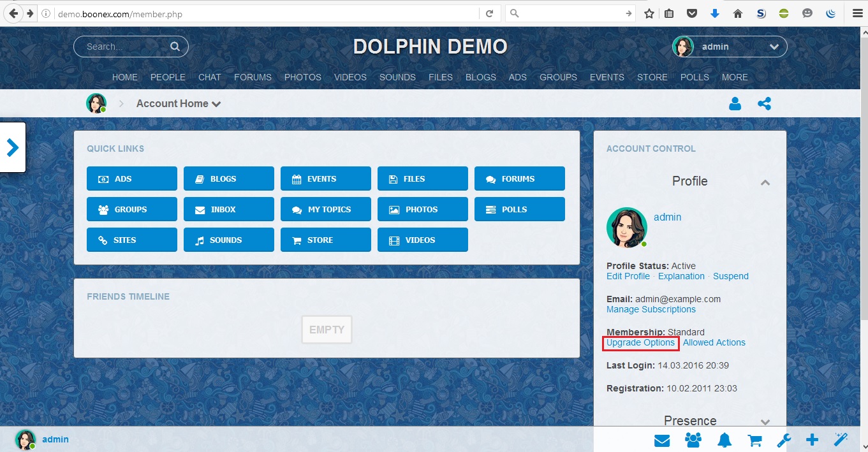The image size is (868, 452).
Task: Open the FORUMS menu item
Action: [x=253, y=77]
